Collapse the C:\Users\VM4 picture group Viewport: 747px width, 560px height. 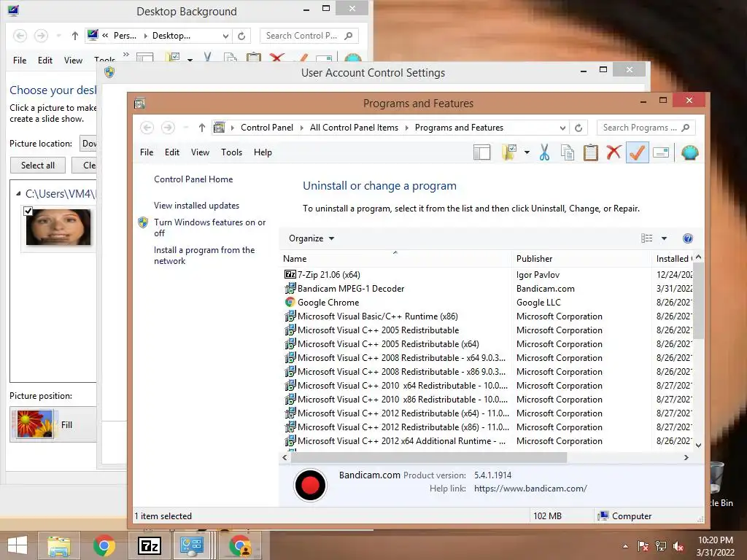[18, 194]
